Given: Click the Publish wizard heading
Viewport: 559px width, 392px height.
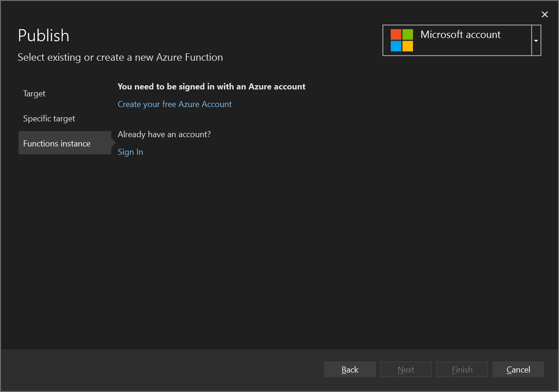Looking at the screenshot, I should click(x=43, y=35).
